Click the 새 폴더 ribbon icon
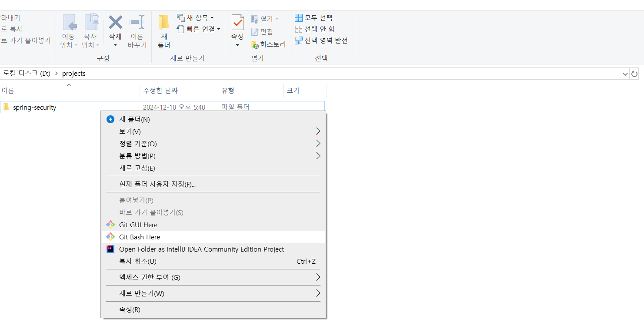 coord(164,23)
